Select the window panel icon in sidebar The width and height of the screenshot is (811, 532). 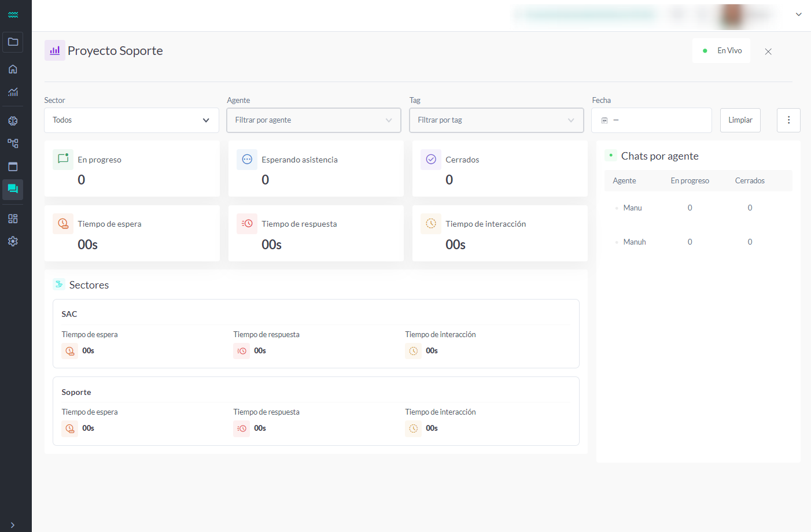coord(13,167)
